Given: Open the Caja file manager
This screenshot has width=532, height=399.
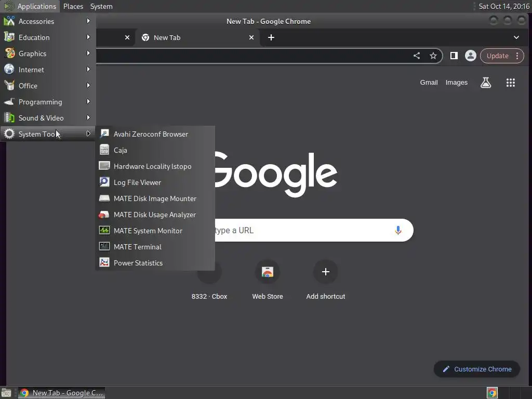Looking at the screenshot, I should tap(155, 150).
